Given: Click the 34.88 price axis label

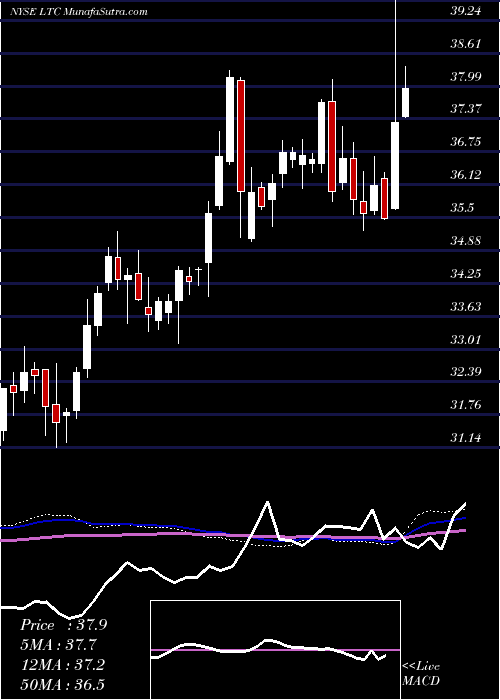Looking at the screenshot, I should click(x=466, y=241).
